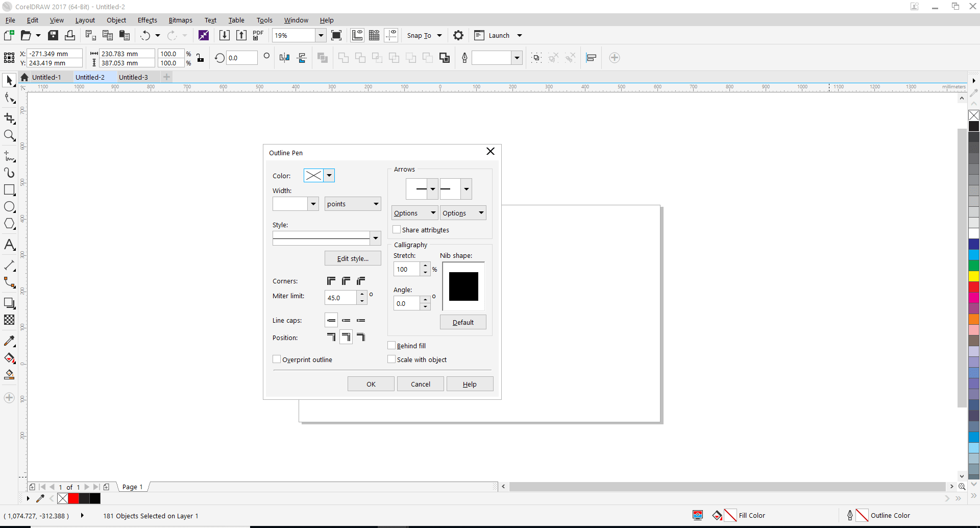Viewport: 980px width, 528px height.
Task: Select the Text tool
Action: coord(9,245)
